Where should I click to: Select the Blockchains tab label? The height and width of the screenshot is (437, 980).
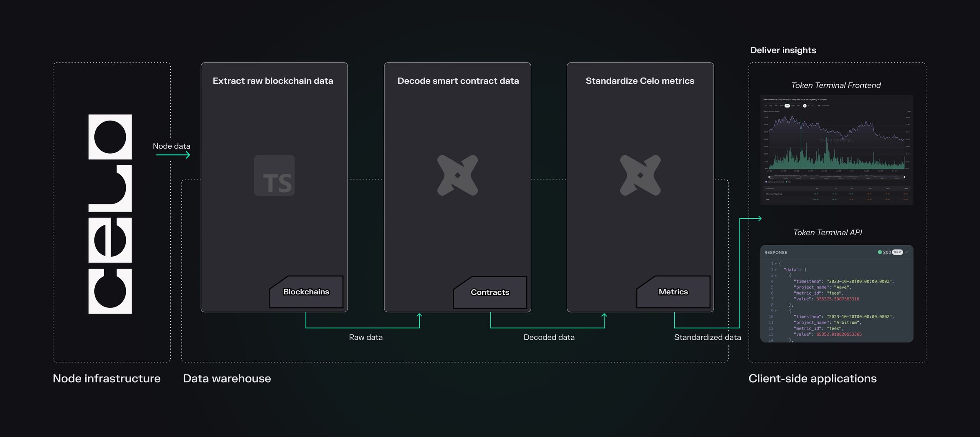click(x=306, y=292)
